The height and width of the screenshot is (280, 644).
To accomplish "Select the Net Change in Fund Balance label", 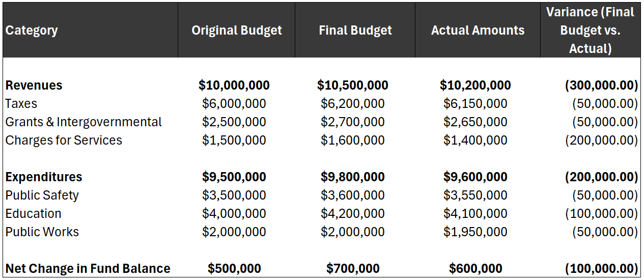I will pos(88,269).
